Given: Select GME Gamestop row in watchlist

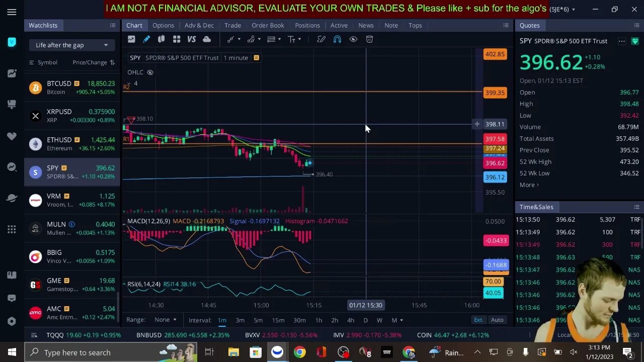Looking at the screenshot, I should [72, 285].
